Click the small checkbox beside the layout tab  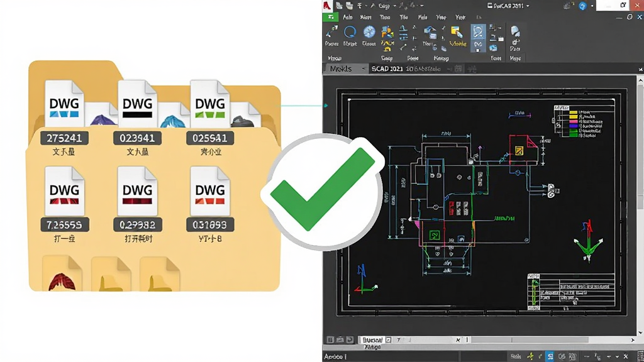[388, 340]
